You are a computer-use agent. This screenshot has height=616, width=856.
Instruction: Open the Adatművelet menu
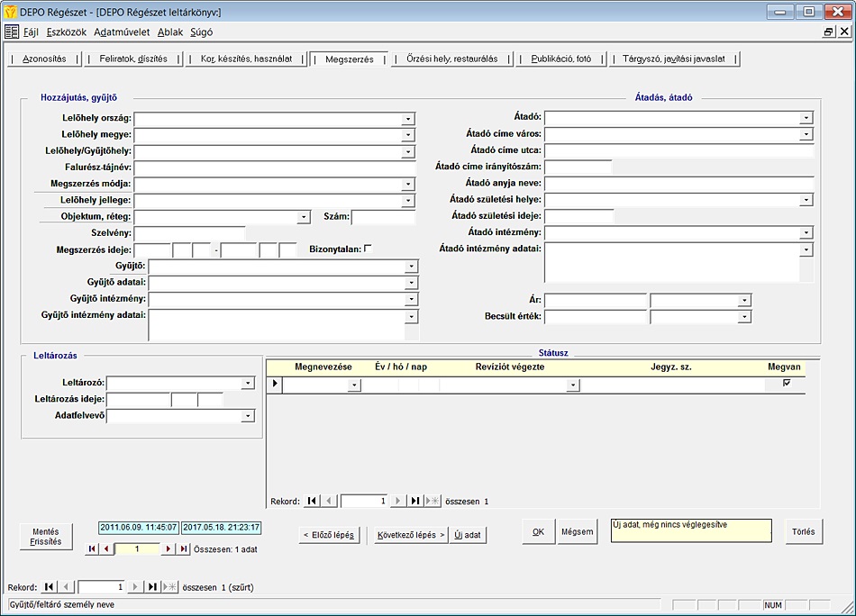point(122,32)
